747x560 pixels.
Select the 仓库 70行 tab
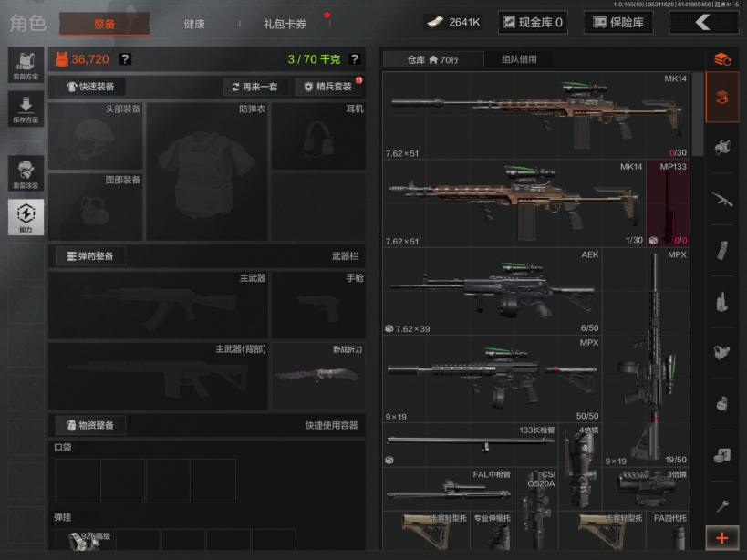(433, 59)
